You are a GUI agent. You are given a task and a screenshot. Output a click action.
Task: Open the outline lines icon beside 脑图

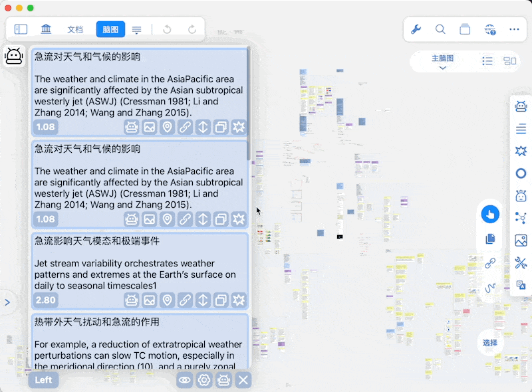click(x=137, y=30)
